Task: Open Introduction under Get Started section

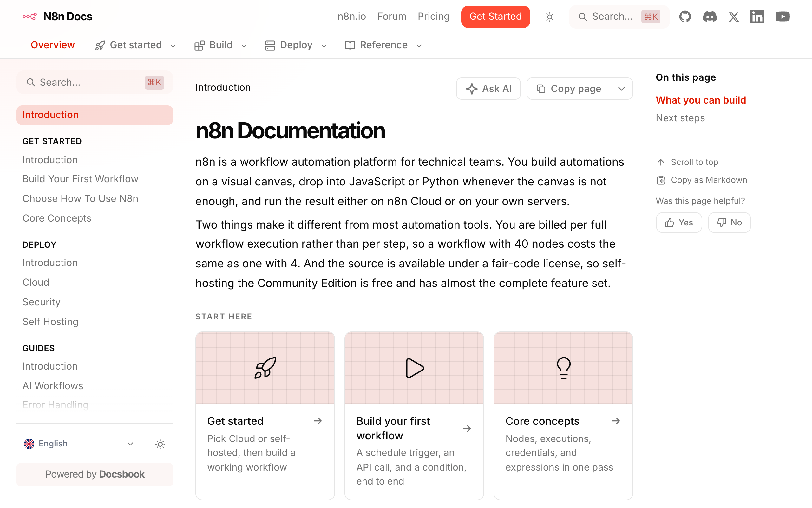Action: coord(50,160)
